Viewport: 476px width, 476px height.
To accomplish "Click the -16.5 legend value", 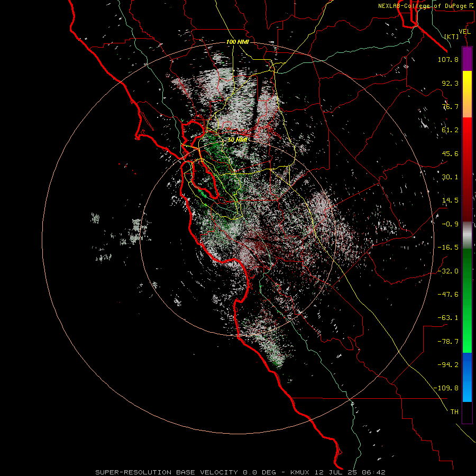I will tap(448, 248).
